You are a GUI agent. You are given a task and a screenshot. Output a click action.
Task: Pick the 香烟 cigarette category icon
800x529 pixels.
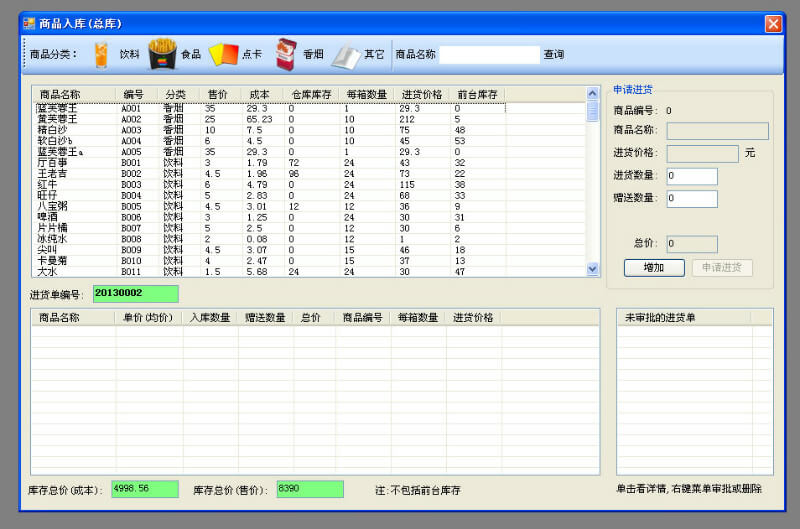[287, 54]
